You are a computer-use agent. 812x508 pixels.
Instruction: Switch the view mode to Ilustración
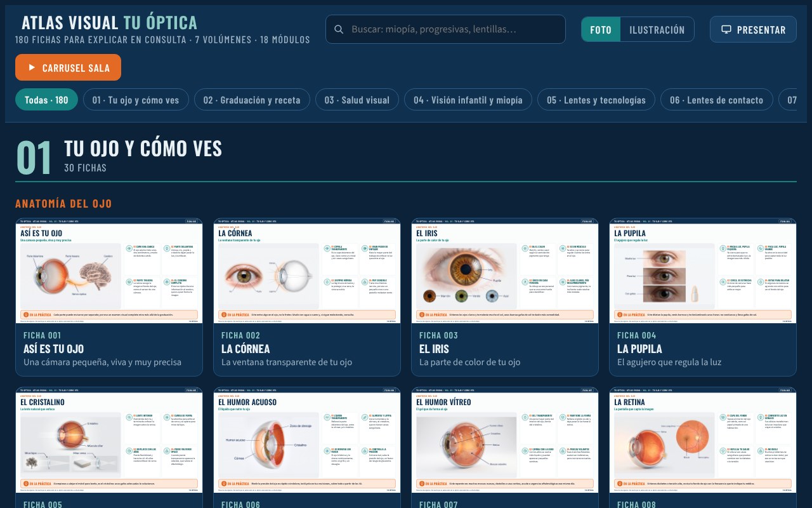pos(657,30)
